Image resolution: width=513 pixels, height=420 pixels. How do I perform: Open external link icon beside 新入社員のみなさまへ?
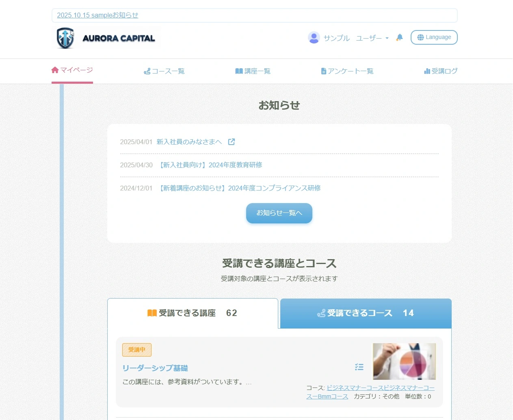[x=232, y=142]
